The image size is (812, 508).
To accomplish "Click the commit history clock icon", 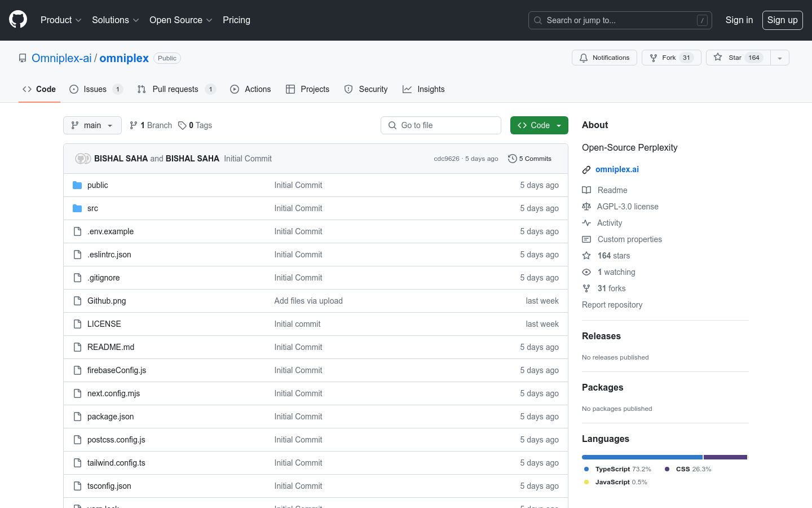I will click(512, 159).
